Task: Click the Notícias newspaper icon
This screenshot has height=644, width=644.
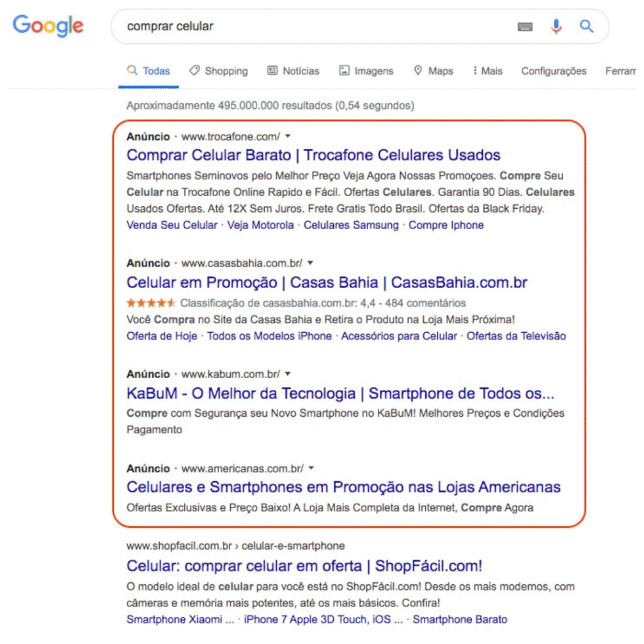Action: click(x=271, y=70)
